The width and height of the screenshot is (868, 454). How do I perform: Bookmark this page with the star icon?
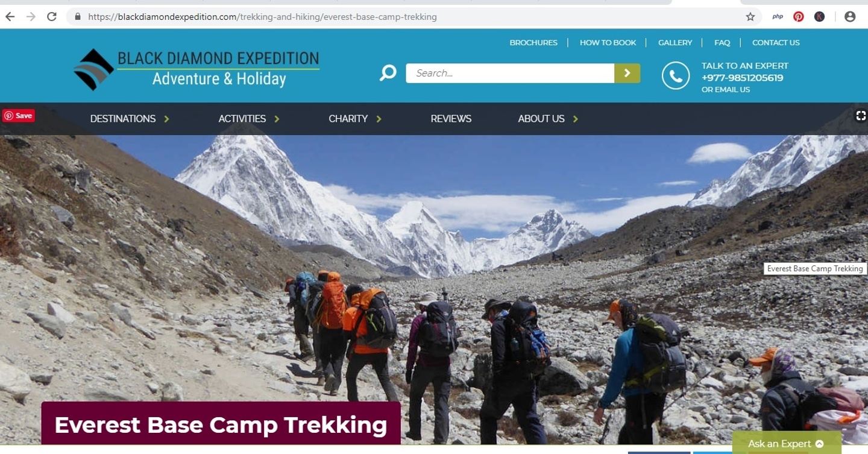click(750, 17)
